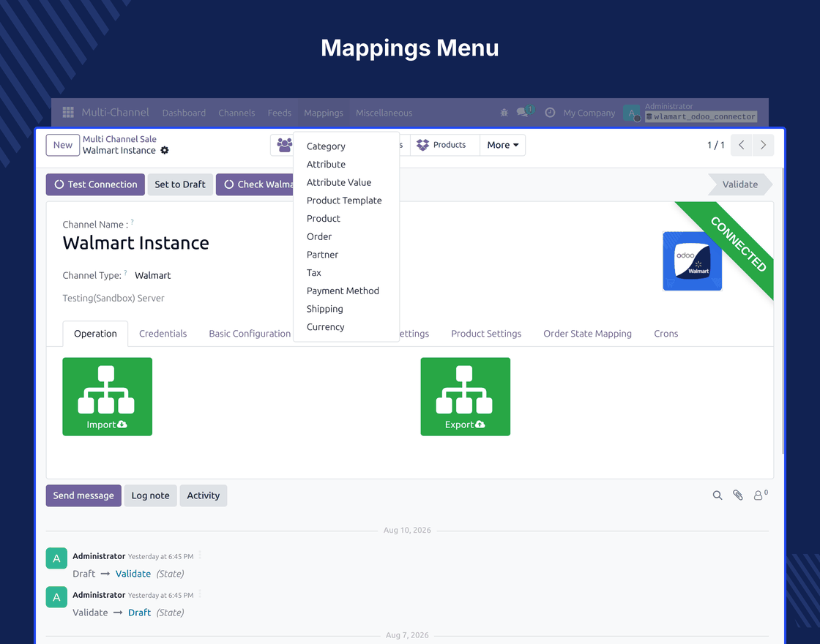The height and width of the screenshot is (644, 820).
Task: Click Set to Draft button
Action: pyautogui.click(x=180, y=184)
